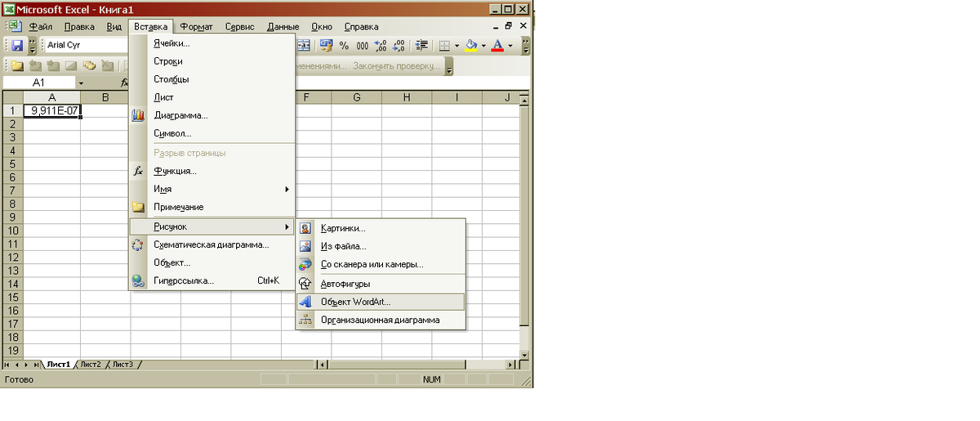Viewport: 980px width, 421px height.
Task: Choose Столбцы in the Вставка menu
Action: pos(212,79)
